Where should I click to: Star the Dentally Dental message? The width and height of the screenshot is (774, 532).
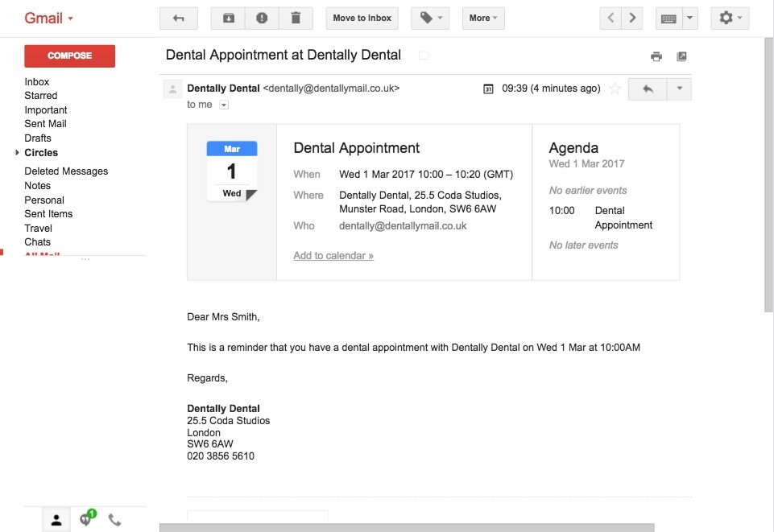(615, 89)
